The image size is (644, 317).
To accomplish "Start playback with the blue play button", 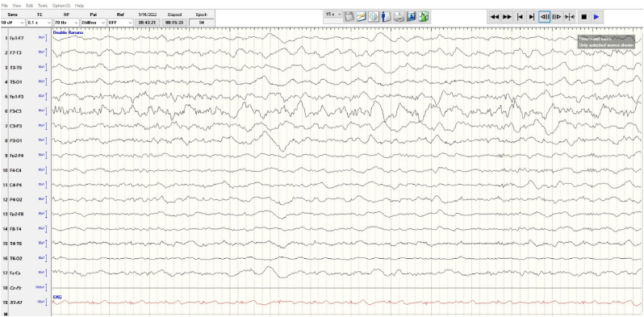I will tap(596, 17).
